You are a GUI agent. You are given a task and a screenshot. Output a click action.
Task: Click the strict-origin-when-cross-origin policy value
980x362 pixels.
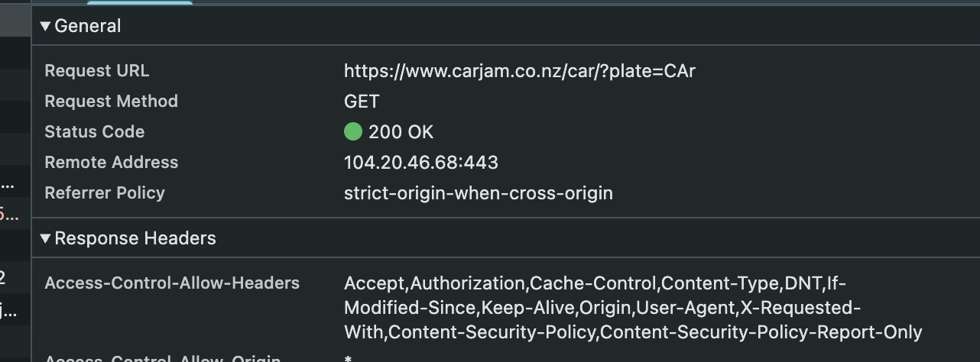click(478, 193)
